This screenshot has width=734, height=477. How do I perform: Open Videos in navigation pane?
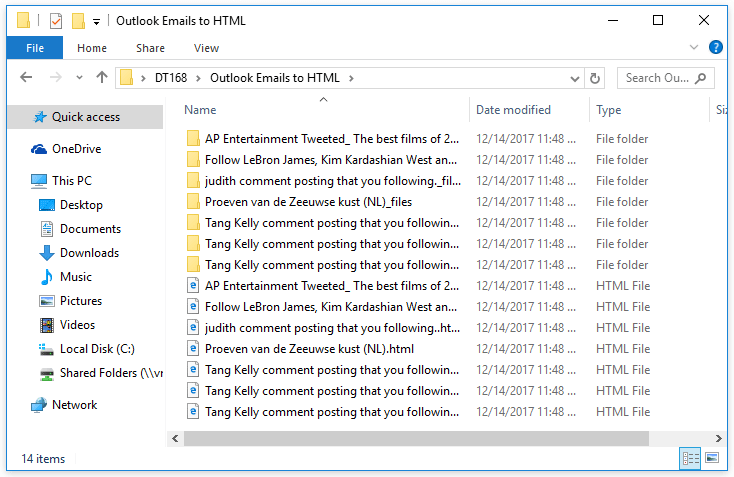coord(77,324)
